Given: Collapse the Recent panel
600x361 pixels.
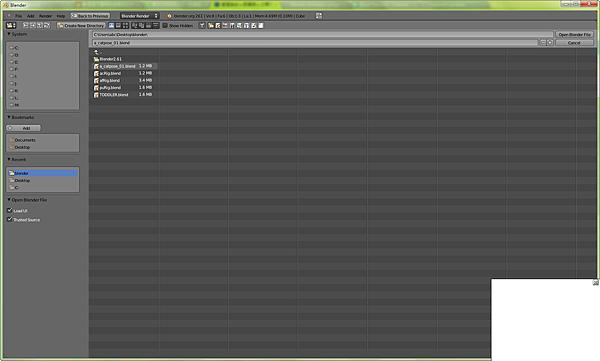Looking at the screenshot, I should 9,159.
